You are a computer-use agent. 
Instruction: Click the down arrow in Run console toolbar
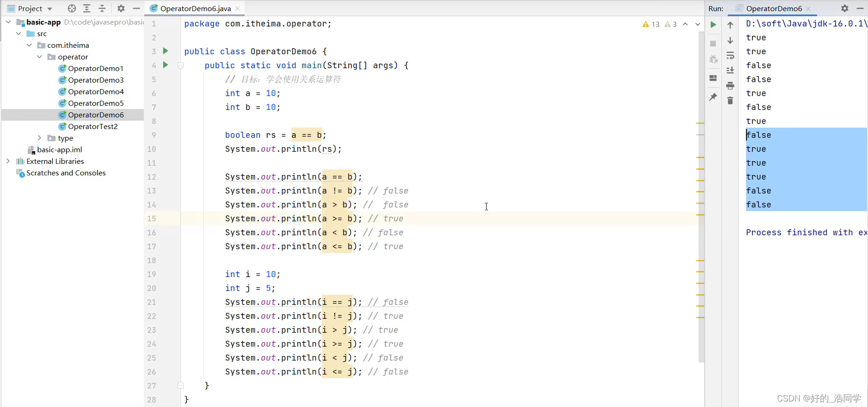[730, 40]
